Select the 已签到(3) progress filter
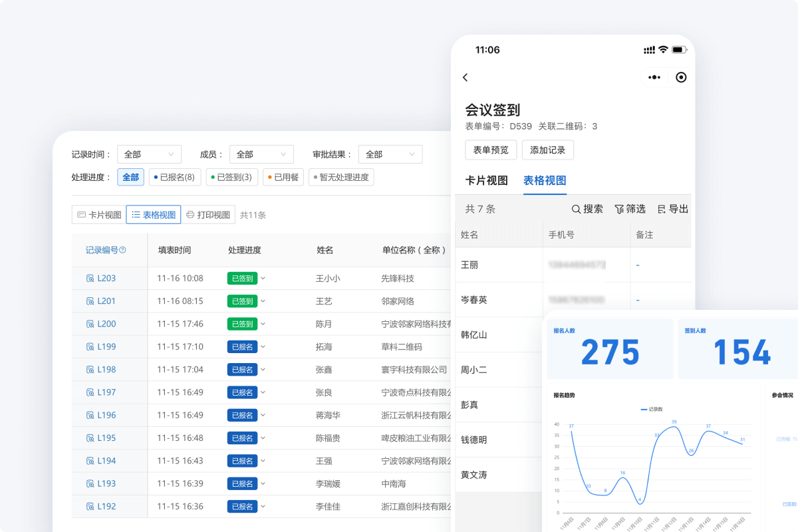Screen dimensions: 798x532 pos(230,178)
